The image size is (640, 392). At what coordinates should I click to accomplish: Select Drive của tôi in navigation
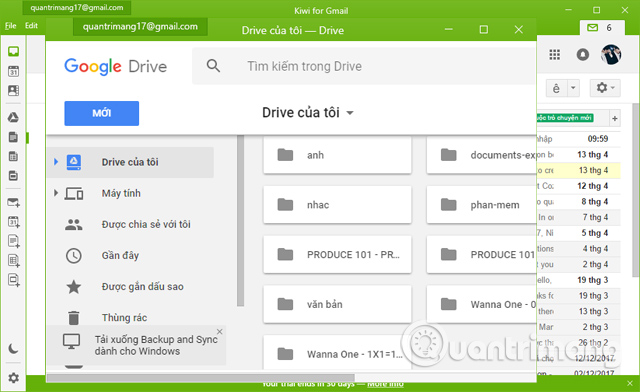(130, 162)
